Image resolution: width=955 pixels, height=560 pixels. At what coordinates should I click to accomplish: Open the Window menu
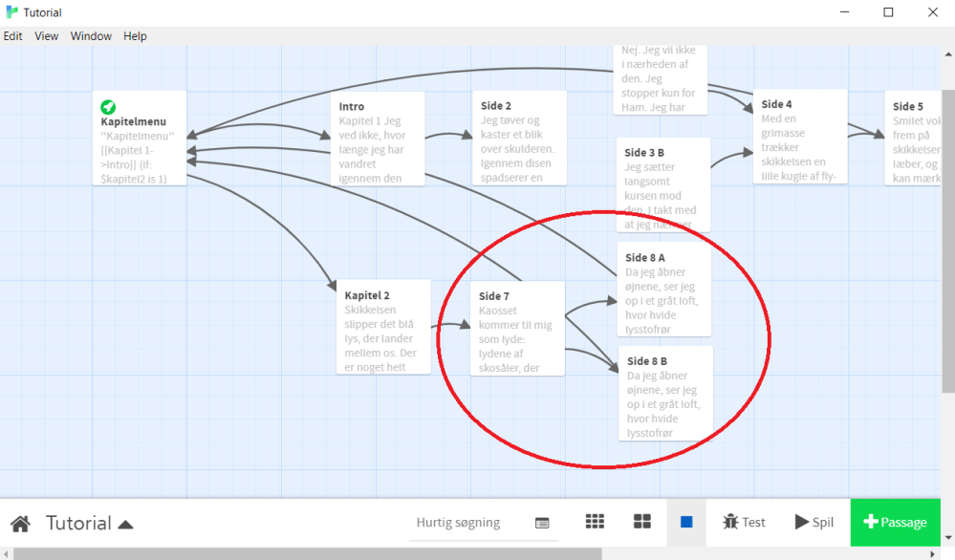pos(91,36)
